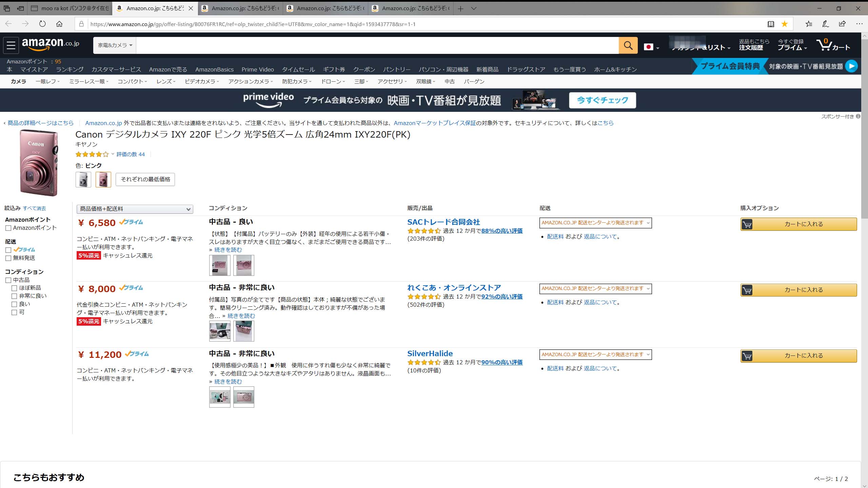The height and width of the screenshot is (488, 868).
Task: Click the orange search magnifier button
Action: point(628,45)
